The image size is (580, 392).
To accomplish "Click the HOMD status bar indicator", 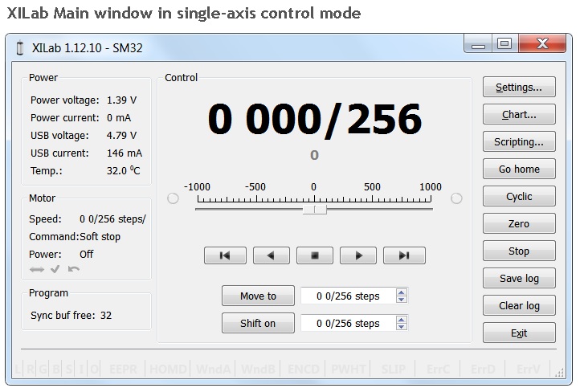I will (168, 369).
